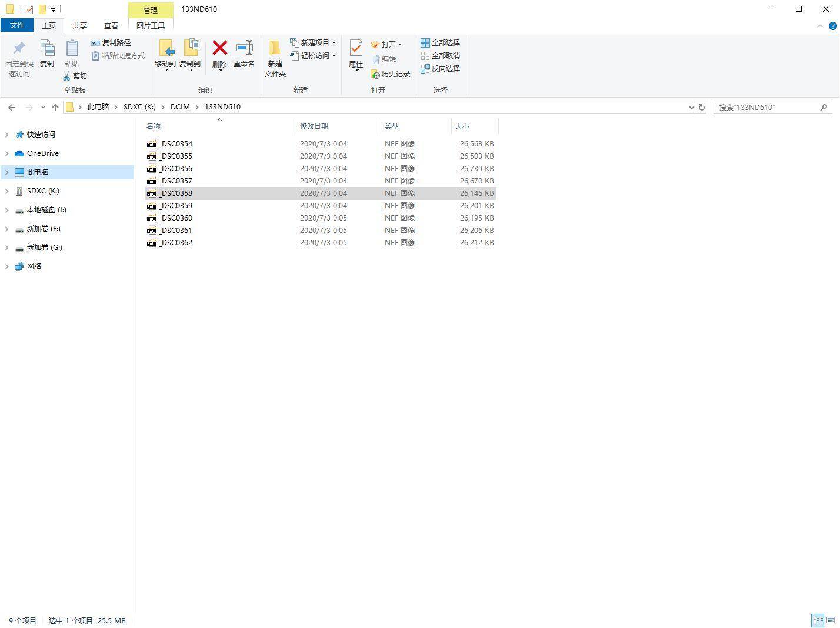Switch to large thumbnails view in status bar
This screenshot has height=628, width=840.
click(x=831, y=620)
